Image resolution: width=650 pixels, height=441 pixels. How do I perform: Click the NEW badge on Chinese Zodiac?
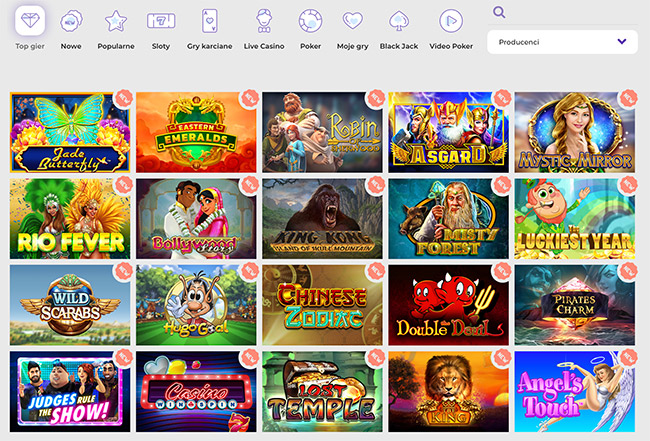pyautogui.click(x=376, y=272)
